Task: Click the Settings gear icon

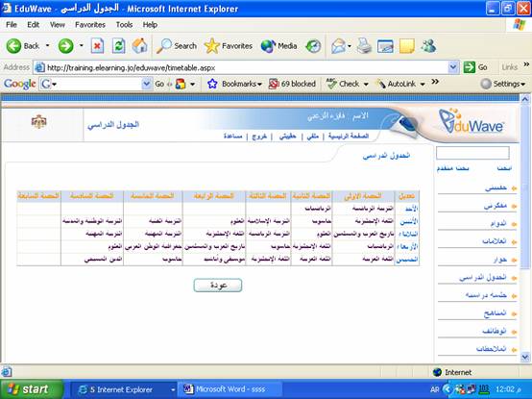Action: point(486,84)
